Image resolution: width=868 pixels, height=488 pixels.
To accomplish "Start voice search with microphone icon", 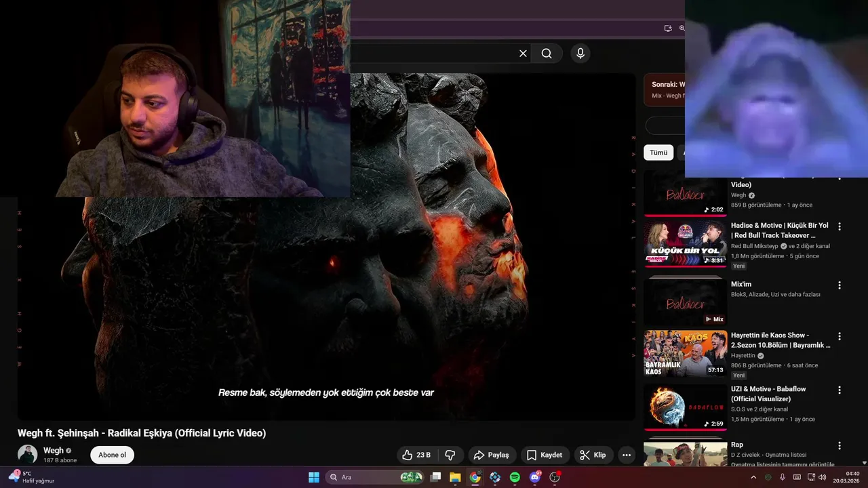I will 580,54.
